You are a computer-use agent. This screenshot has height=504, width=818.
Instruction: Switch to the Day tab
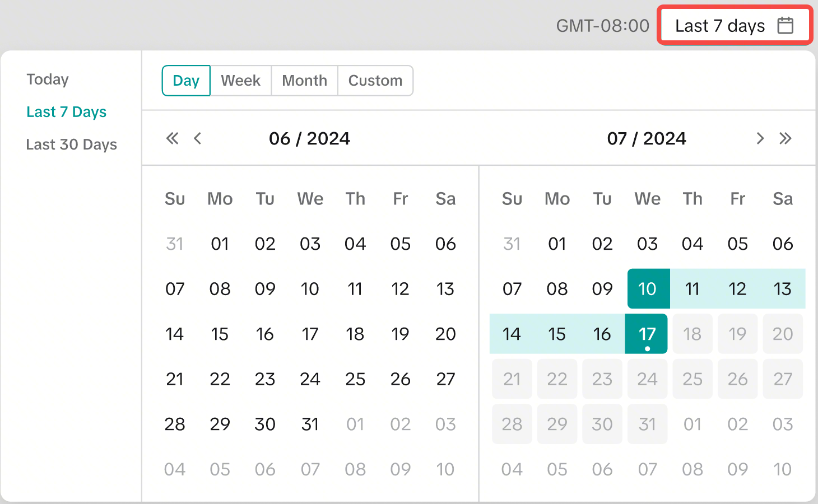tap(186, 81)
